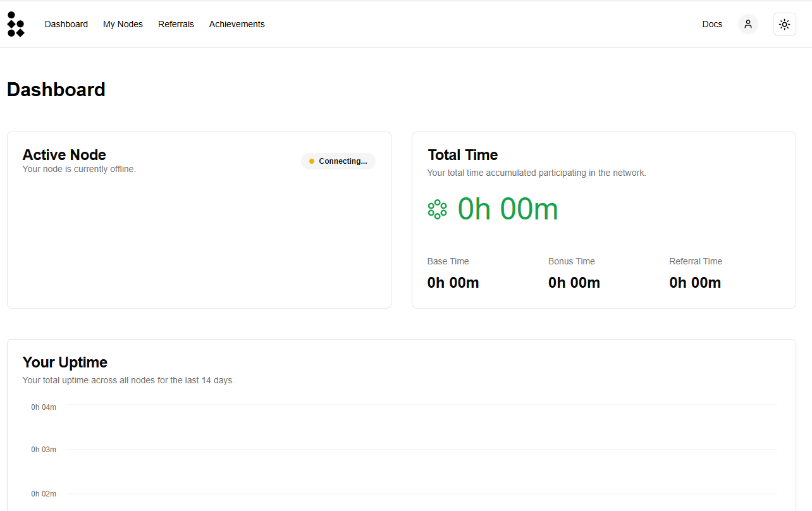Open the user profile icon

coord(747,24)
